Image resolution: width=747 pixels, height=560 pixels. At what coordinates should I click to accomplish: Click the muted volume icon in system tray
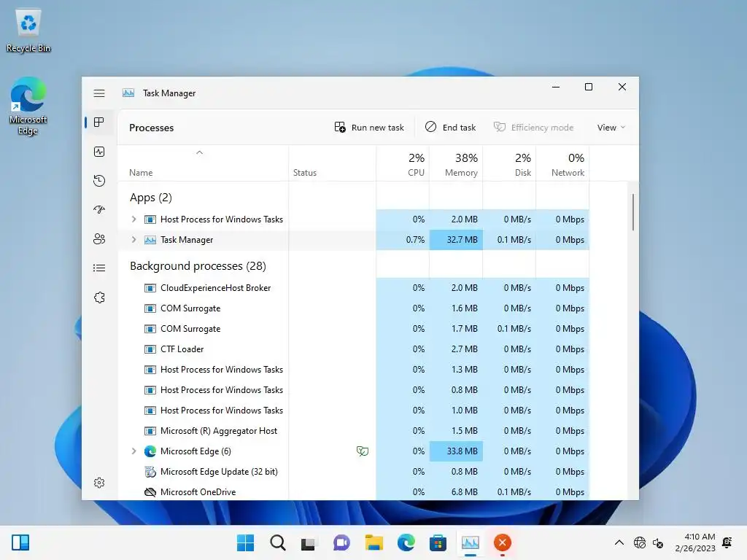pyautogui.click(x=658, y=542)
